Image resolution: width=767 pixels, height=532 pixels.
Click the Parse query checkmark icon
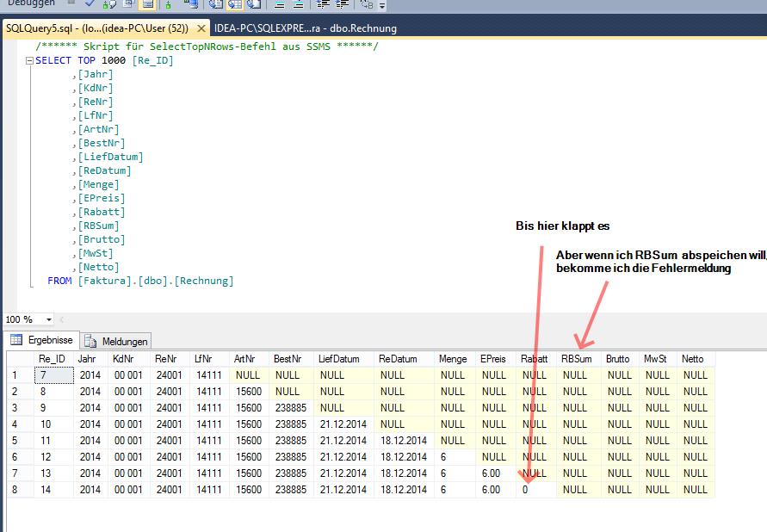click(x=90, y=3)
